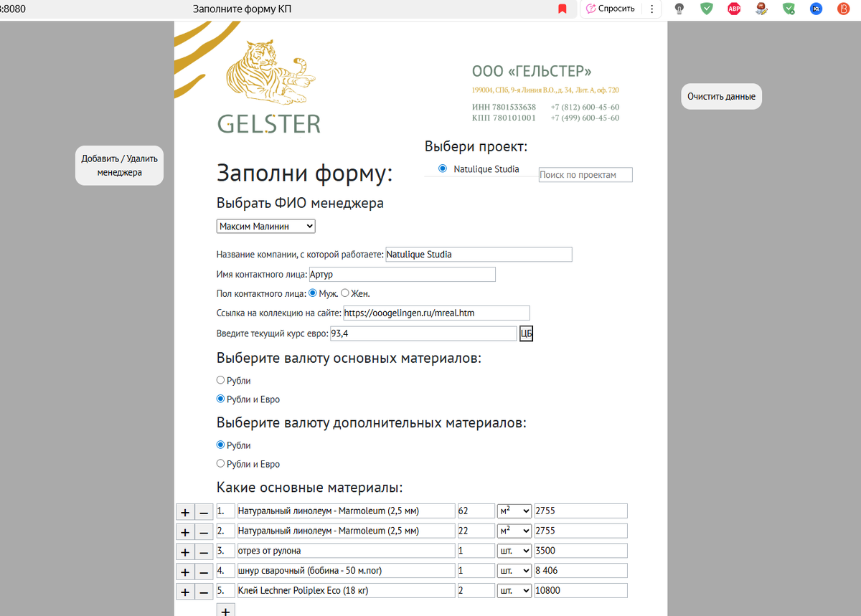Click the Очистить данные button
The height and width of the screenshot is (616, 861).
[721, 96]
